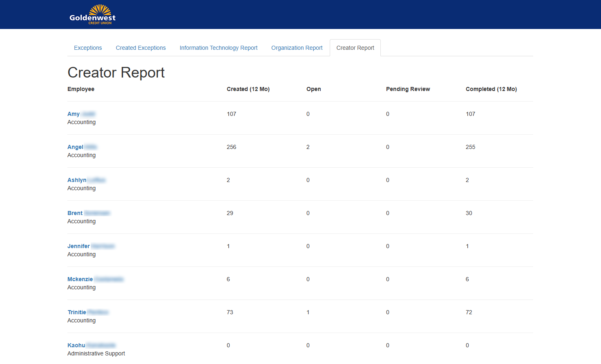Sort by the Employee column header

tap(81, 89)
